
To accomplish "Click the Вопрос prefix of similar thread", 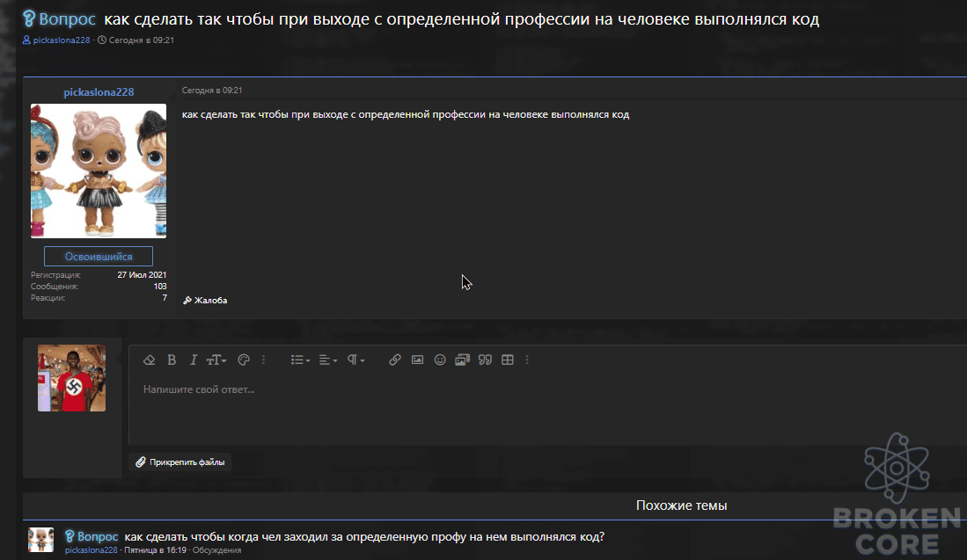I will 92,536.
